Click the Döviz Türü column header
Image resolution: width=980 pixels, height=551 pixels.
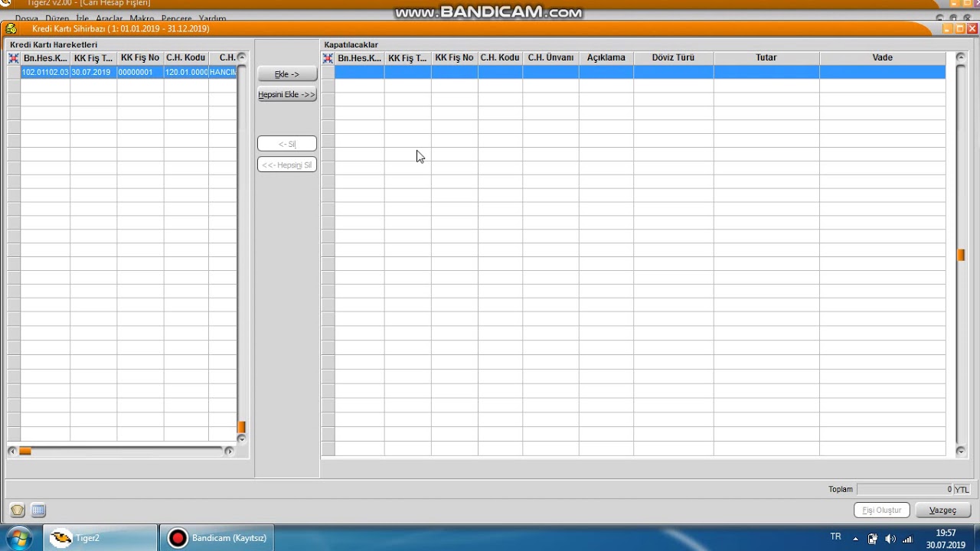tap(674, 58)
